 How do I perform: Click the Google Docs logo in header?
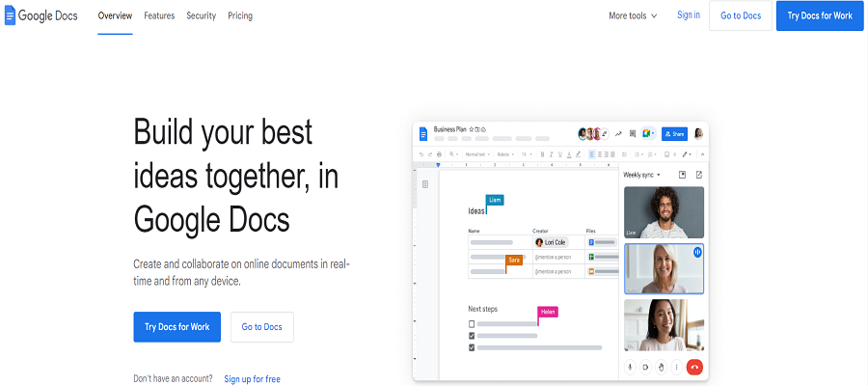(x=41, y=15)
